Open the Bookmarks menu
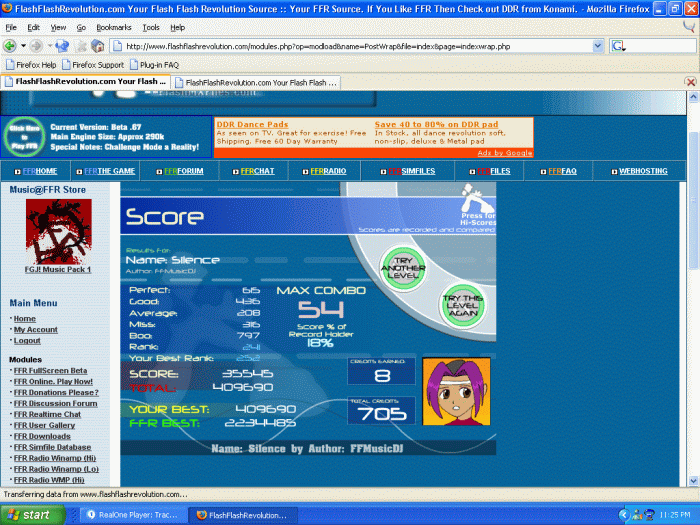This screenshot has height=525, width=700. tap(114, 27)
